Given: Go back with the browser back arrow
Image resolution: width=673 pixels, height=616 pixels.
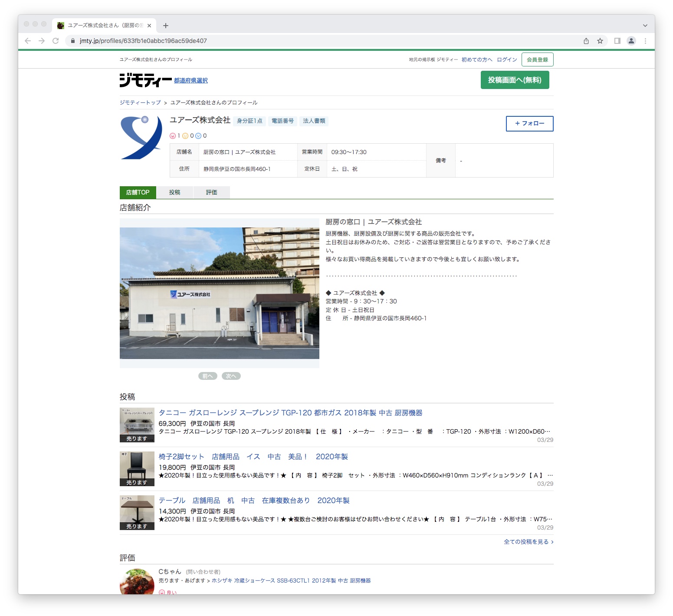Looking at the screenshot, I should pos(28,41).
